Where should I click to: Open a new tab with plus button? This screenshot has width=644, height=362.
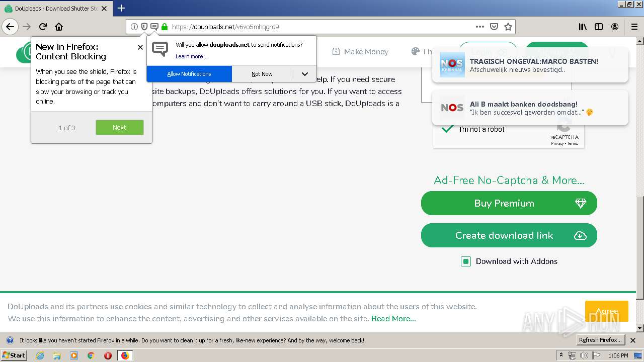coord(121,8)
